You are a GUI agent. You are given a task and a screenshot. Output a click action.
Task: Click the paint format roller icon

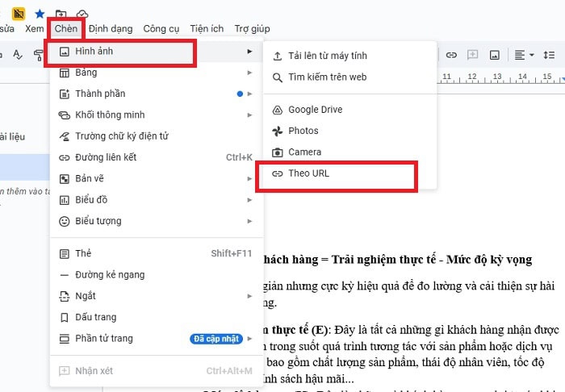tap(39, 55)
